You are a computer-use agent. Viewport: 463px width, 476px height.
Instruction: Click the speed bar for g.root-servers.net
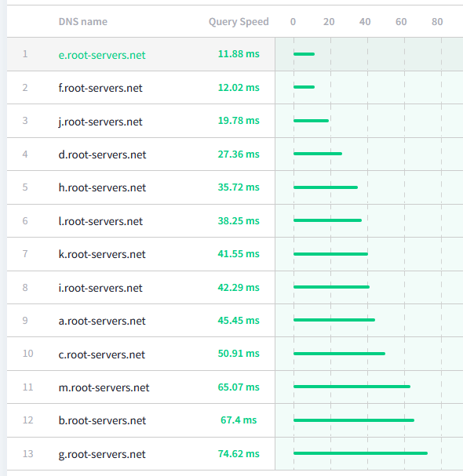[x=361, y=453]
